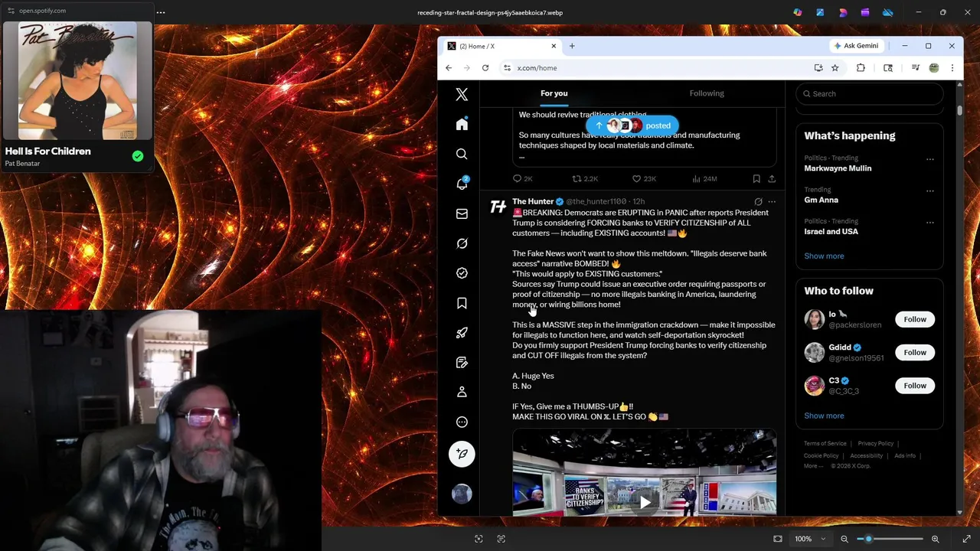
Task: Open Profile in the X sidebar
Action: [x=462, y=392]
